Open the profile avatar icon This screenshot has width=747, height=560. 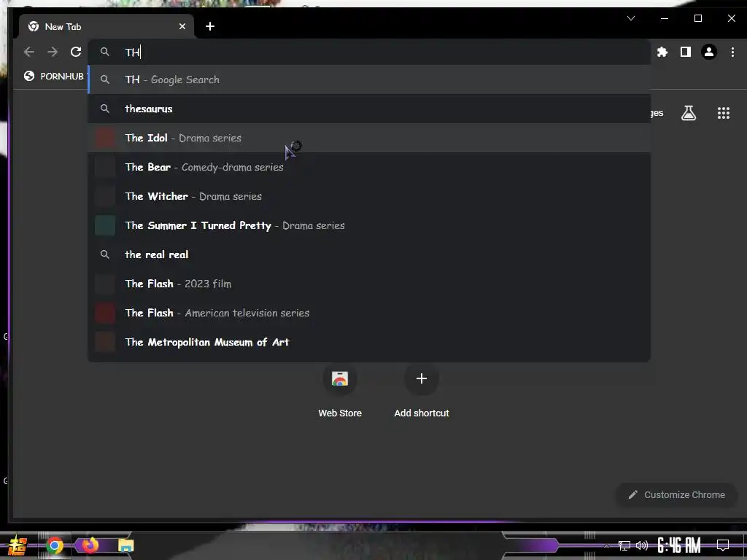pyautogui.click(x=709, y=52)
